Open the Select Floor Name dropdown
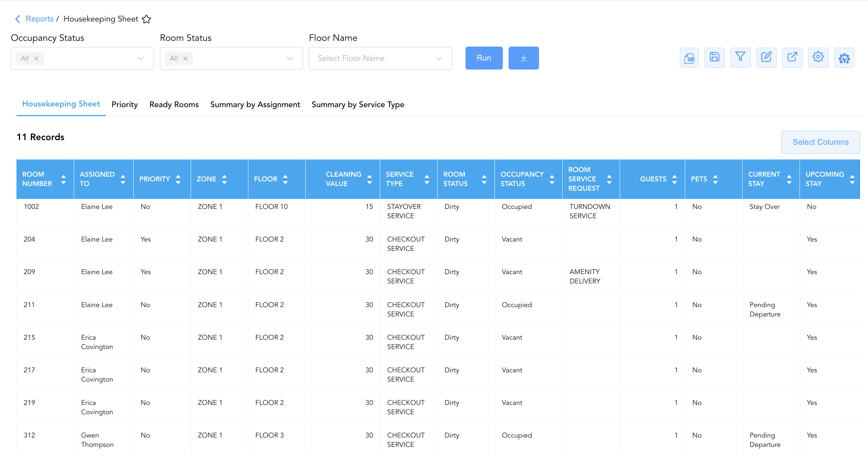This screenshot has width=868, height=463. [380, 58]
